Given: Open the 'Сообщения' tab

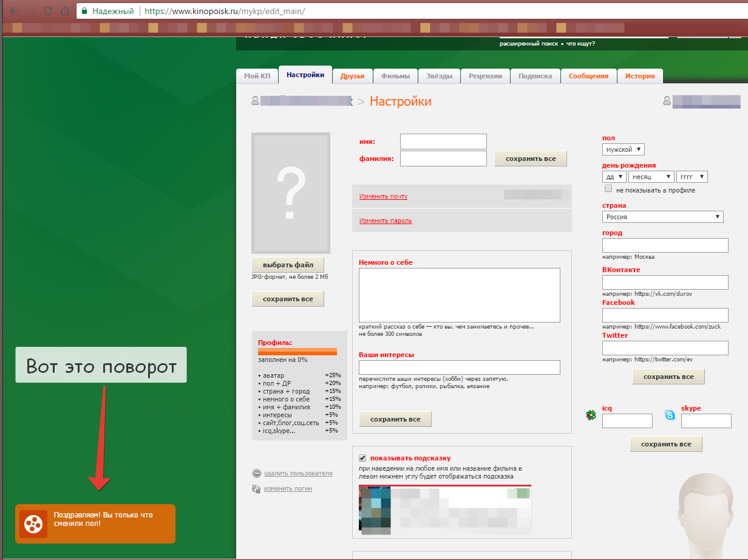Looking at the screenshot, I should (x=588, y=76).
